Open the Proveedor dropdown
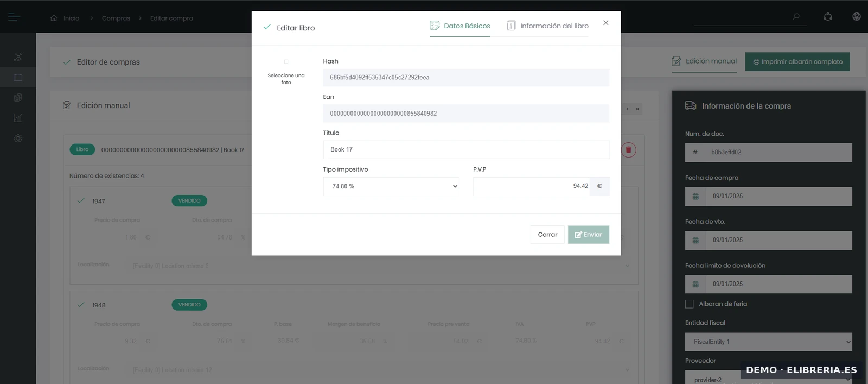Image resolution: width=868 pixels, height=384 pixels. [x=768, y=379]
